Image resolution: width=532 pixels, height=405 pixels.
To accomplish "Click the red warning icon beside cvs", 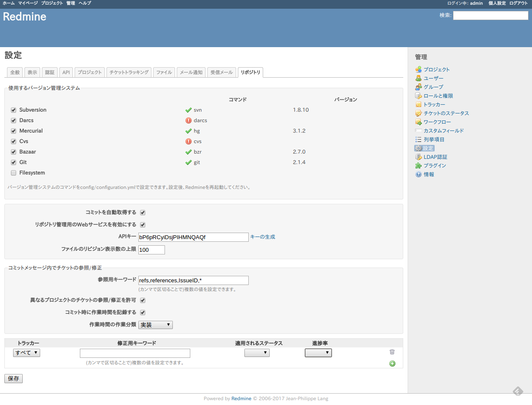I will tap(189, 141).
